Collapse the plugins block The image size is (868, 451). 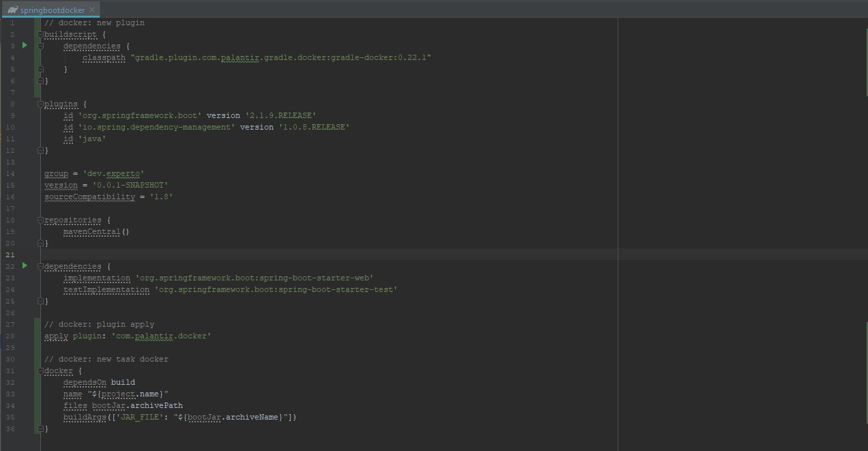click(x=40, y=104)
